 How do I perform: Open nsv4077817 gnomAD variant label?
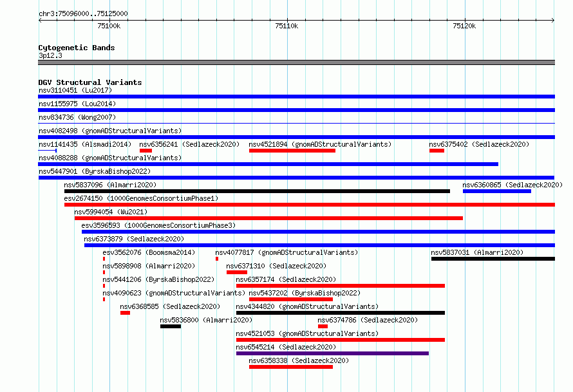[286, 252]
